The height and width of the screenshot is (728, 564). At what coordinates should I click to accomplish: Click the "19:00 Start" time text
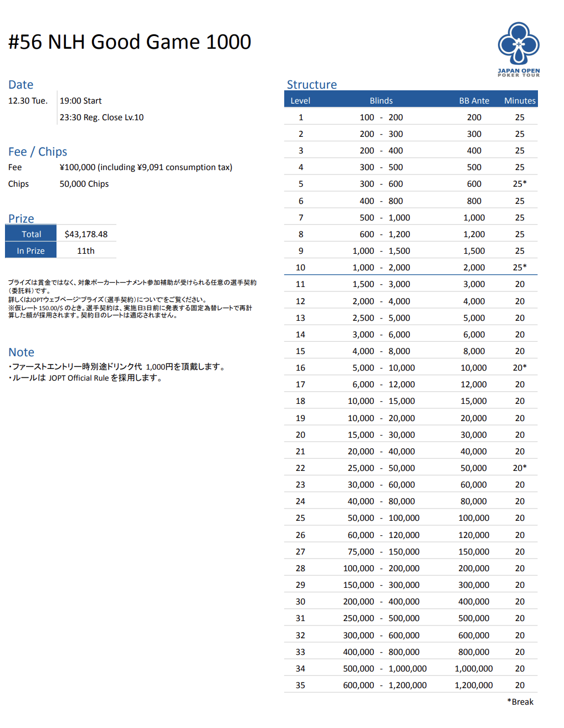(81, 101)
